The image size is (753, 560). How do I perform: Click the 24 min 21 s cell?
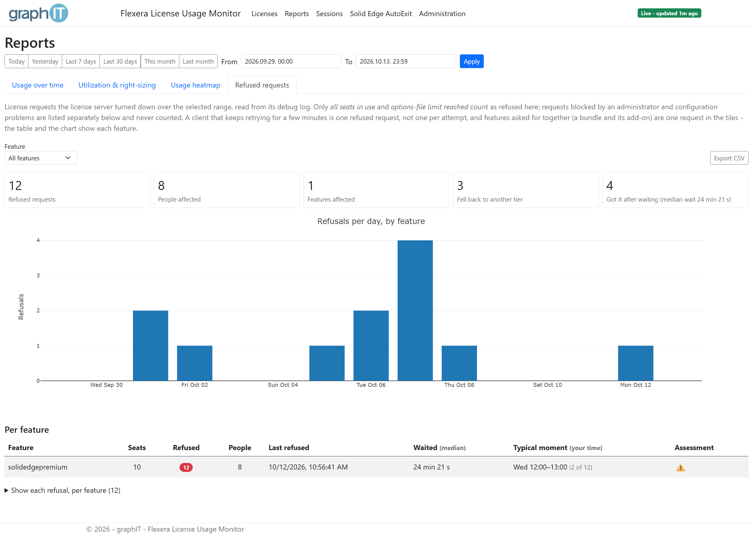point(431,467)
